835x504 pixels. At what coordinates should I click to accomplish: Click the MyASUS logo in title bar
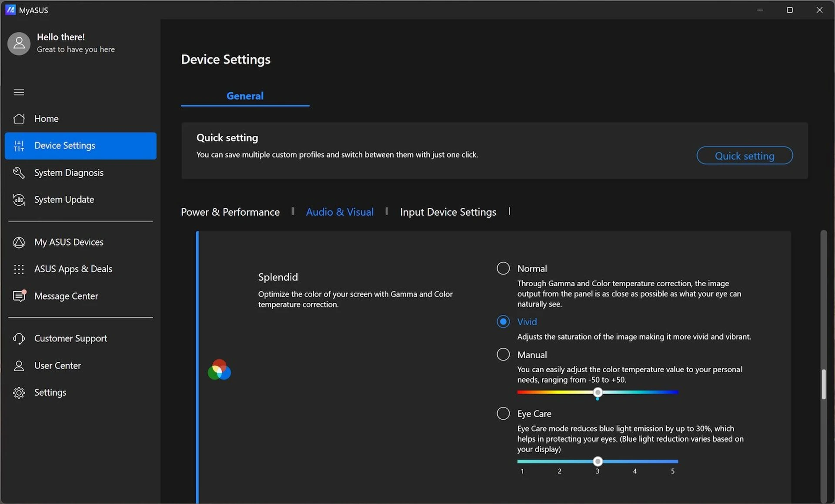[x=10, y=10]
